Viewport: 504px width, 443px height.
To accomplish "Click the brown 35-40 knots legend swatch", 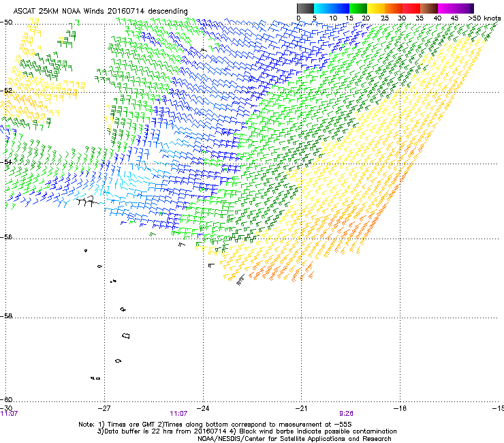I will coord(429,8).
